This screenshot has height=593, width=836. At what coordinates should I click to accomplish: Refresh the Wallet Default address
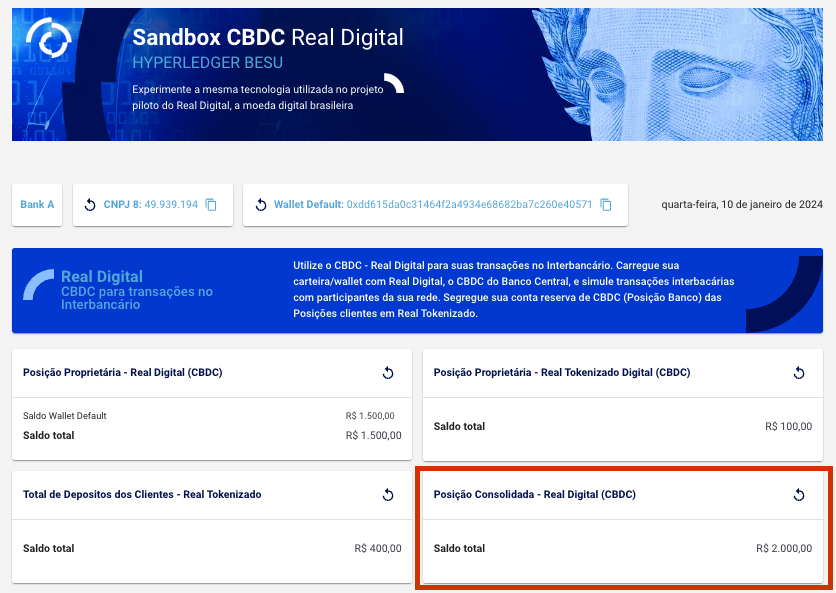[x=260, y=205]
